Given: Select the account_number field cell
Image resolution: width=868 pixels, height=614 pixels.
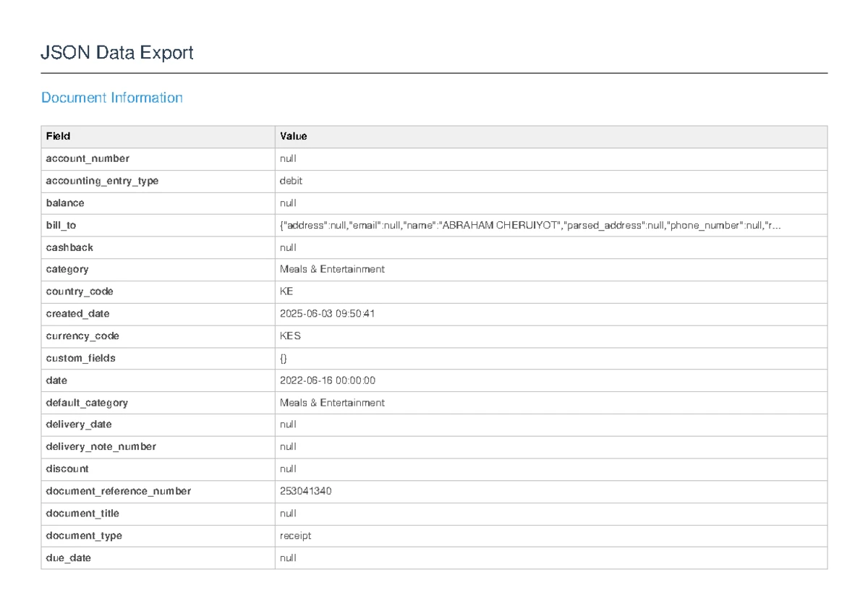Looking at the screenshot, I should click(88, 158).
